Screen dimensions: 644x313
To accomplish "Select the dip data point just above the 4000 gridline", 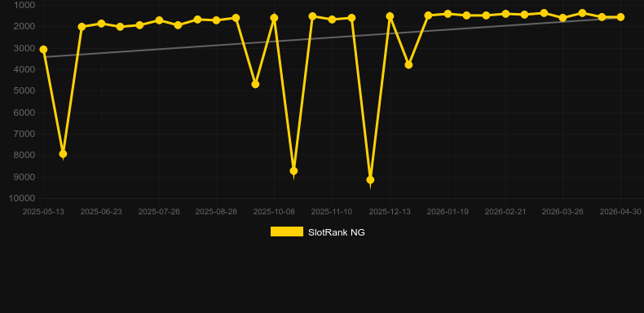I will 408,65.
